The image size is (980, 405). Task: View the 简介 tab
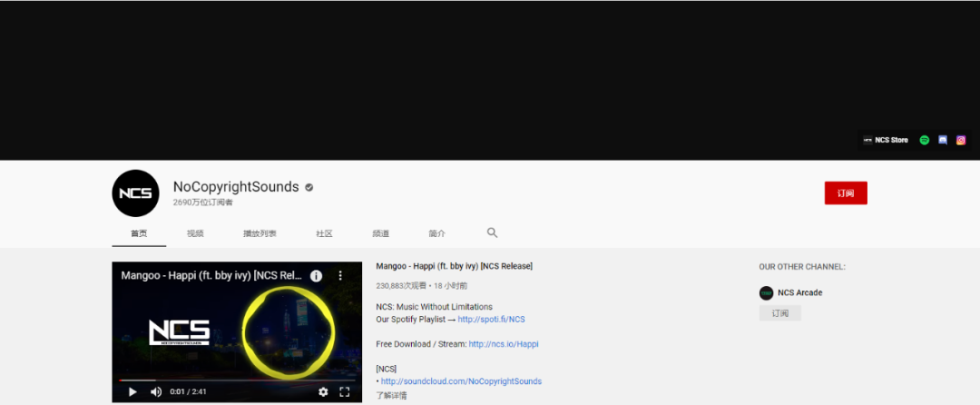pyautogui.click(x=436, y=233)
